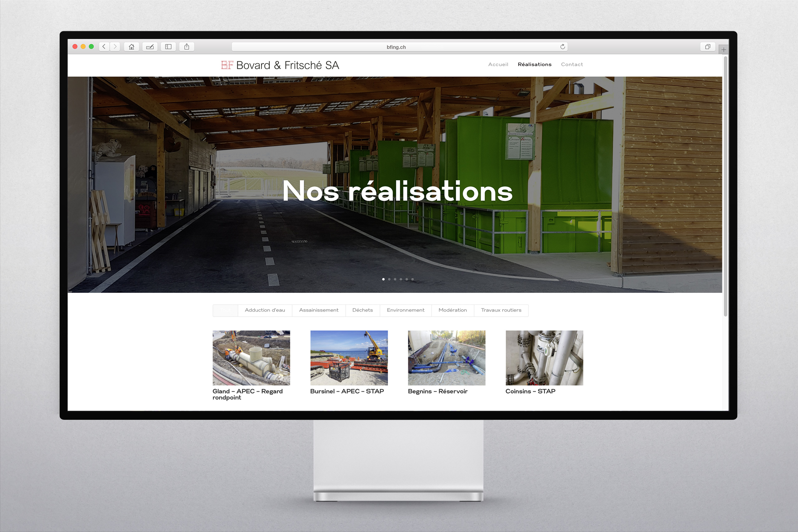Select the first slider dot
798x532 pixels.
pos(383,279)
